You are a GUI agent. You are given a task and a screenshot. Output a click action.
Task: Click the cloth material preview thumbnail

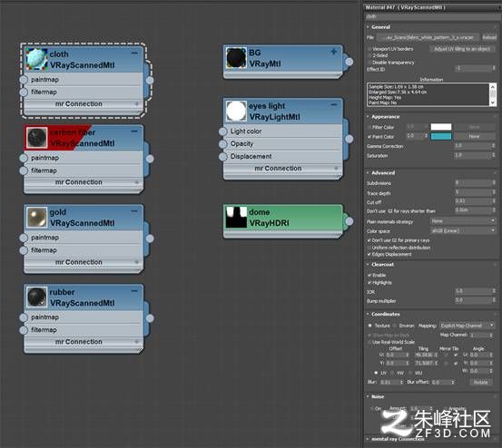pyautogui.click(x=36, y=59)
